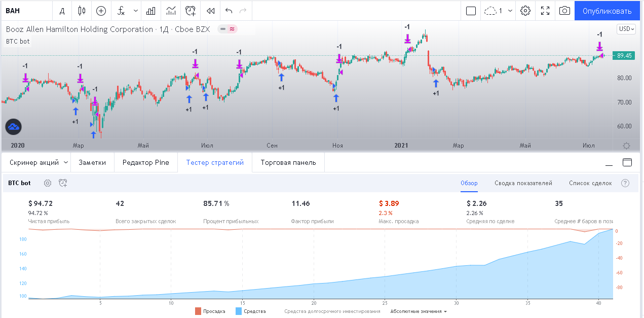The image size is (644, 318).
Task: Open BTC bot strategy settings gear
Action: [48, 183]
